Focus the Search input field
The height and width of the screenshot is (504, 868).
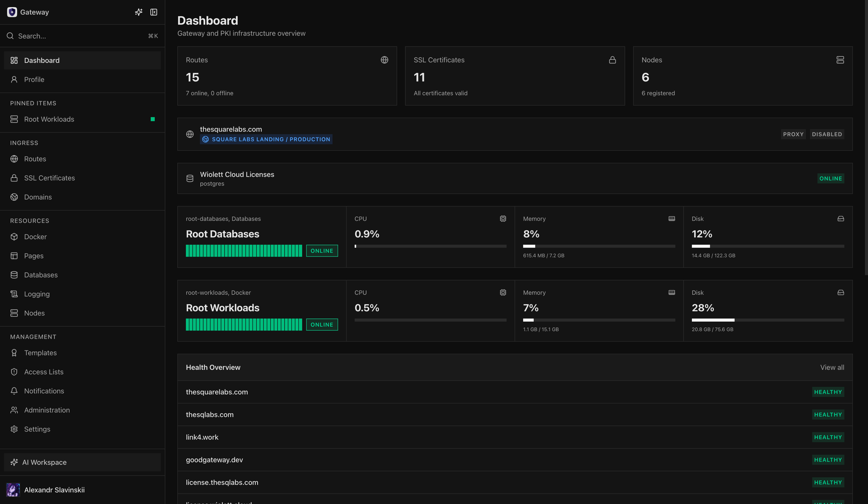(x=82, y=36)
